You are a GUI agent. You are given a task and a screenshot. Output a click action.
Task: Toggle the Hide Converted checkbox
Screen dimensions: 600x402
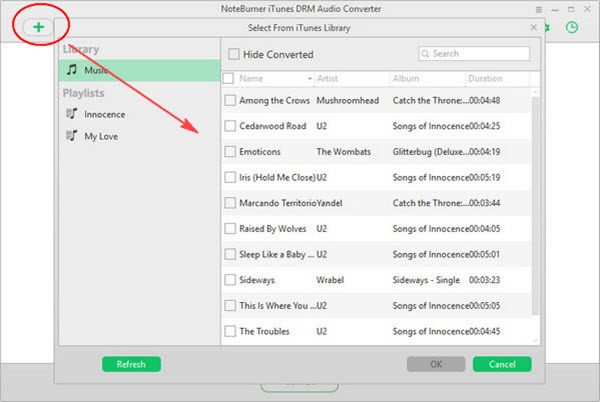pos(233,54)
